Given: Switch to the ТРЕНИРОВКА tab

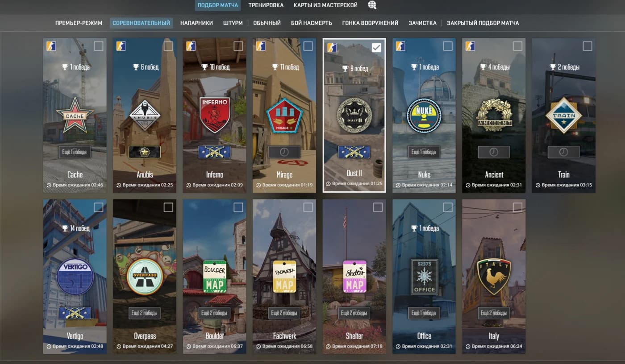Looking at the screenshot, I should 266,5.
